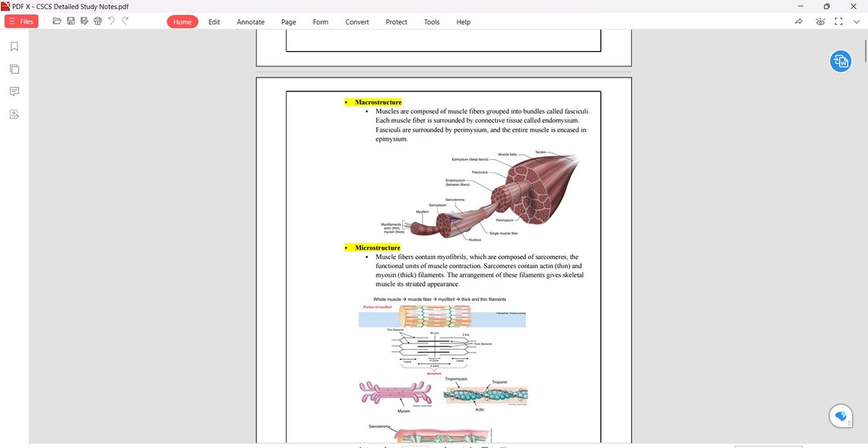868x448 pixels.
Task: Open the page Thumbnails panel
Action: point(14,69)
